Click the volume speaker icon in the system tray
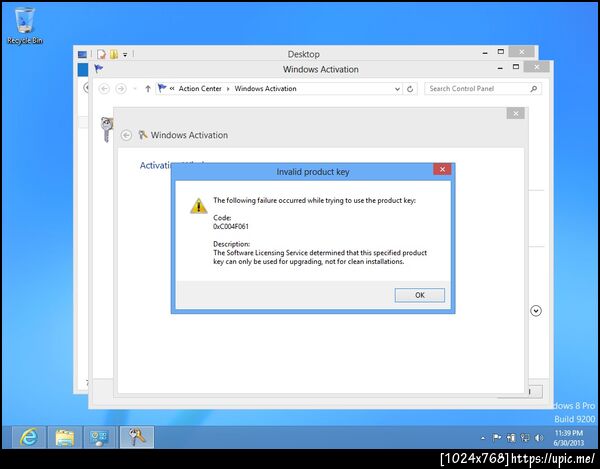Image resolution: width=600 pixels, height=469 pixels. pyautogui.click(x=539, y=438)
